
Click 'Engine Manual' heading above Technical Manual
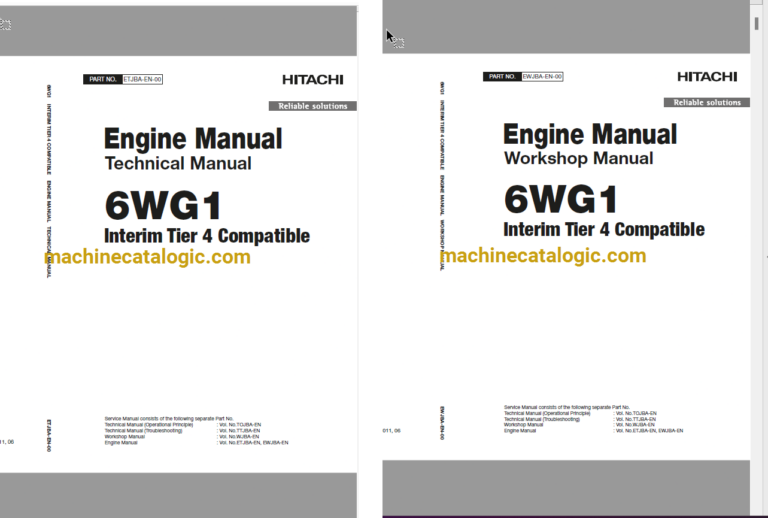pos(193,139)
